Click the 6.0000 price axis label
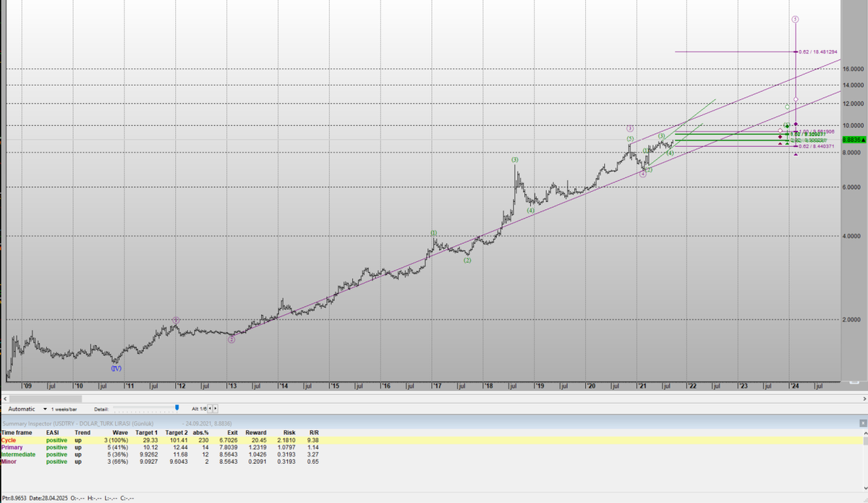Screen dimensions: 868x503 854,187
